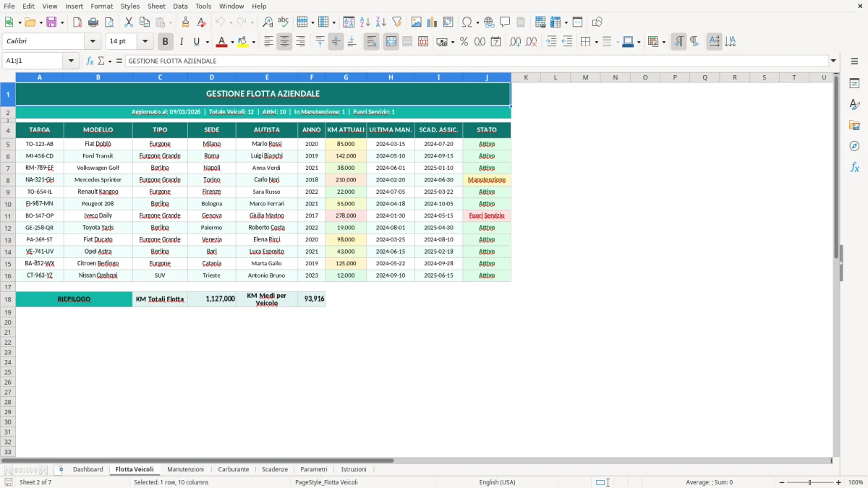
Task: Toggle Wrap Text
Action: point(372,42)
